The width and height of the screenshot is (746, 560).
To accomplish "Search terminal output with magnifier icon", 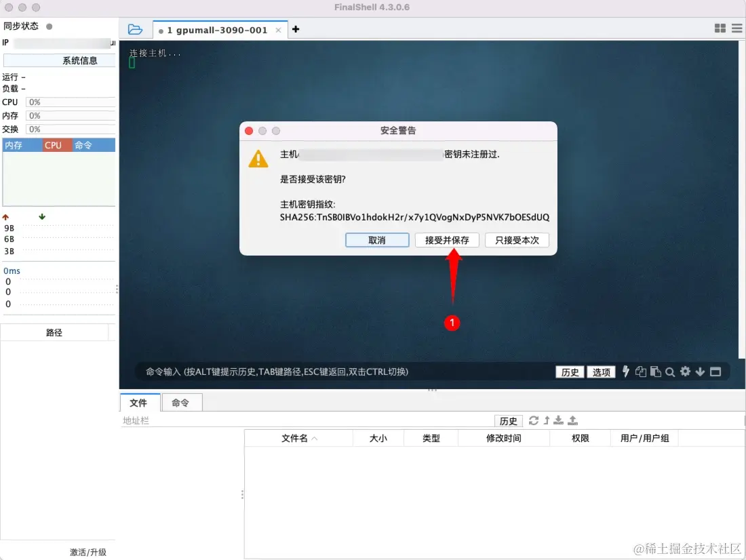I will pyautogui.click(x=670, y=372).
